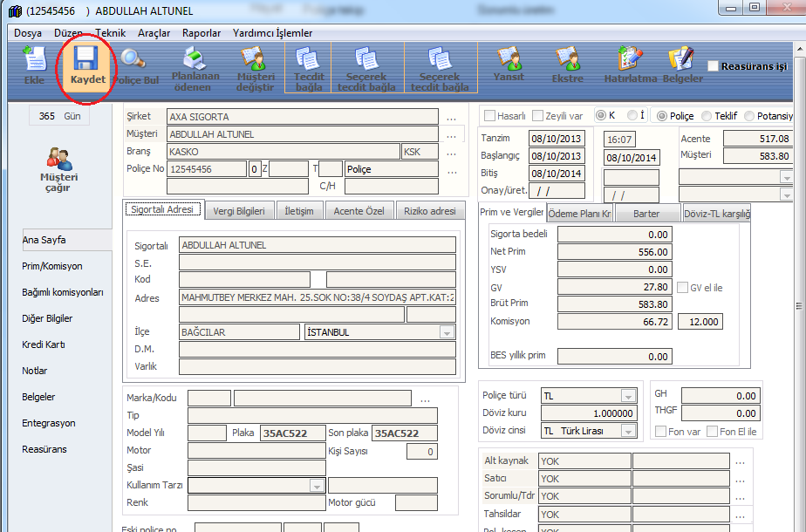806x532 pixels.
Task: Open the Raporlar menu
Action: 201,33
